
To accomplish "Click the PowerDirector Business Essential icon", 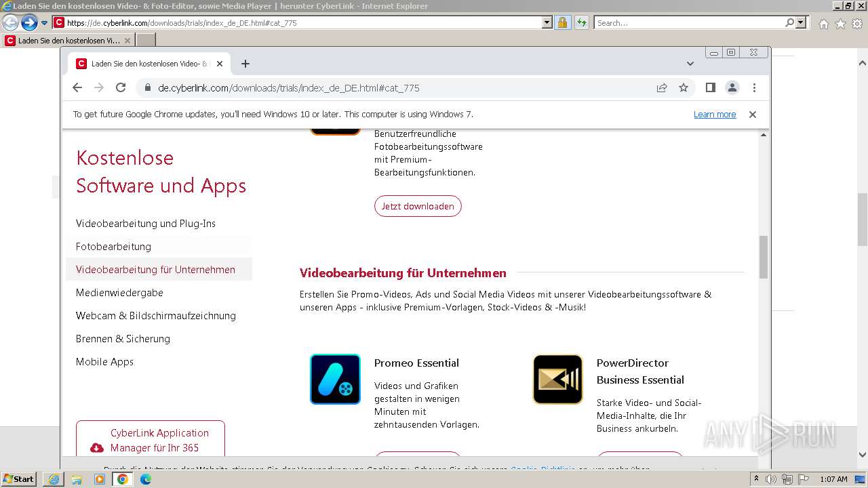I will pyautogui.click(x=557, y=380).
